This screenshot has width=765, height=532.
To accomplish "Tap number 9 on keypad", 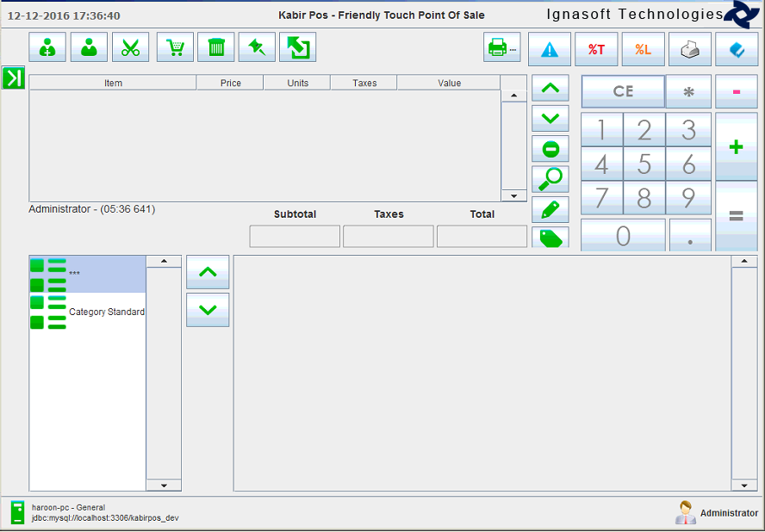I will tap(688, 198).
